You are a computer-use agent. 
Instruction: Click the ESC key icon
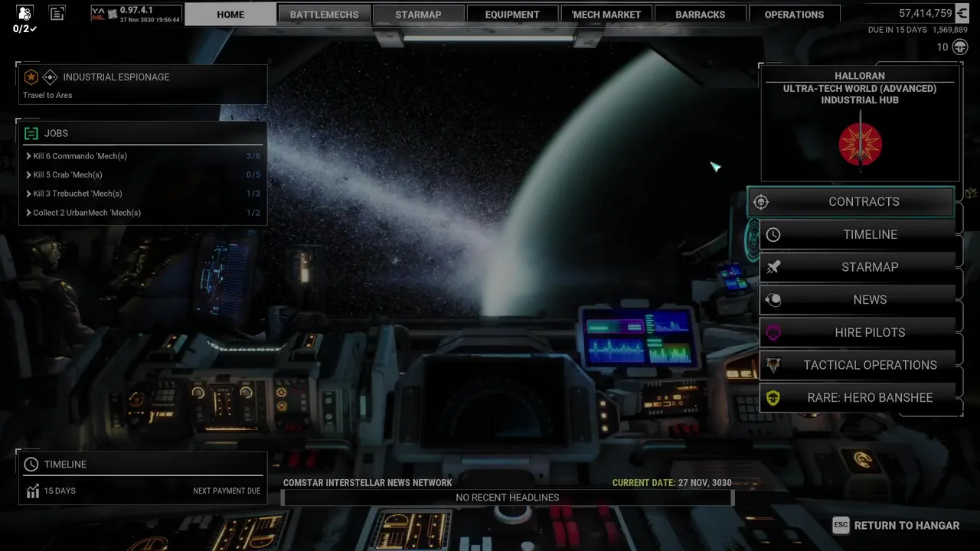pyautogui.click(x=841, y=525)
